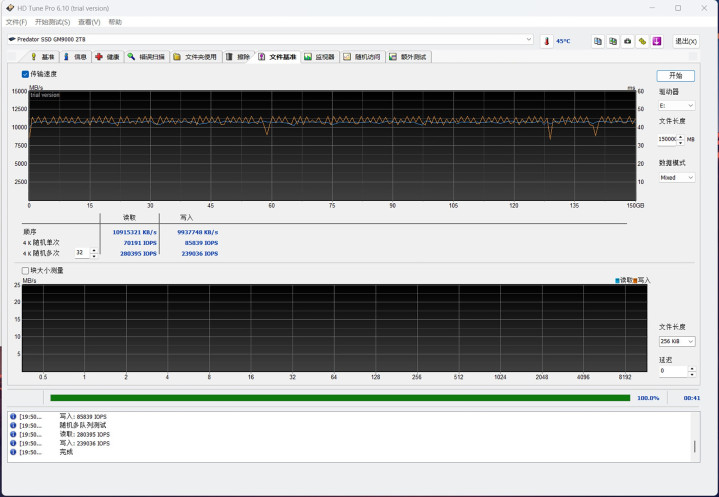Open the 开始测试 menu
This screenshot has width=719, height=497.
(52, 21)
